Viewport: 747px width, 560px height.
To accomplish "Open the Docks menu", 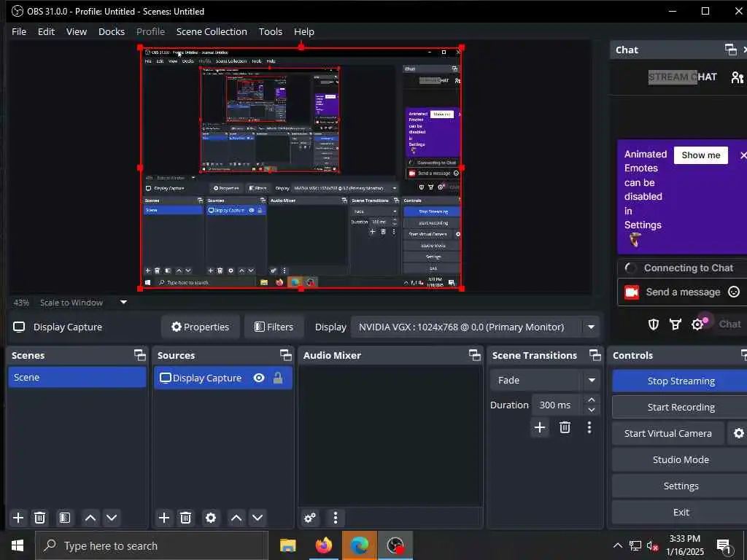I will [112, 31].
